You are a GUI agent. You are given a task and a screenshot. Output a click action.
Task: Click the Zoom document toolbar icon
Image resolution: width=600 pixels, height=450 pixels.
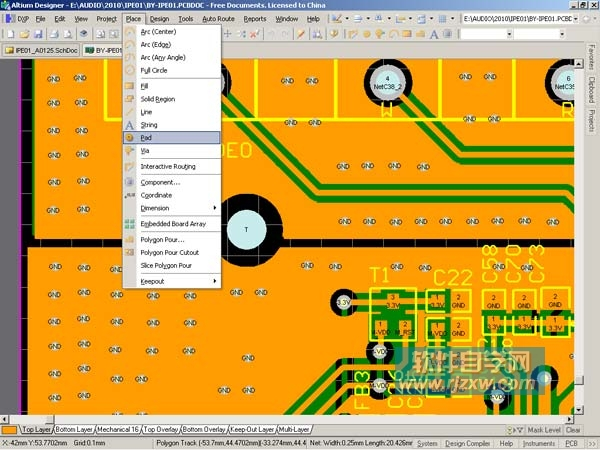pyautogui.click(x=100, y=34)
